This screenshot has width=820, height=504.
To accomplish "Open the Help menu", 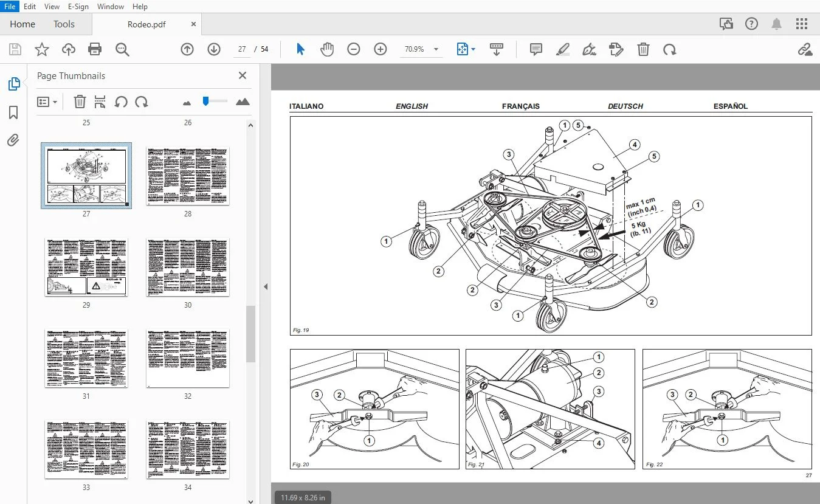I will pos(140,6).
